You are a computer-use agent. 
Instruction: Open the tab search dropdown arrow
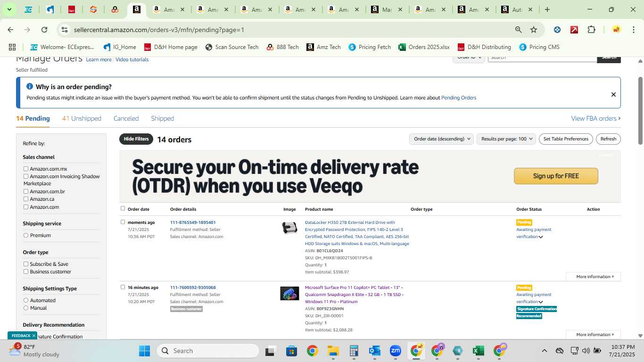pyautogui.click(x=9, y=9)
